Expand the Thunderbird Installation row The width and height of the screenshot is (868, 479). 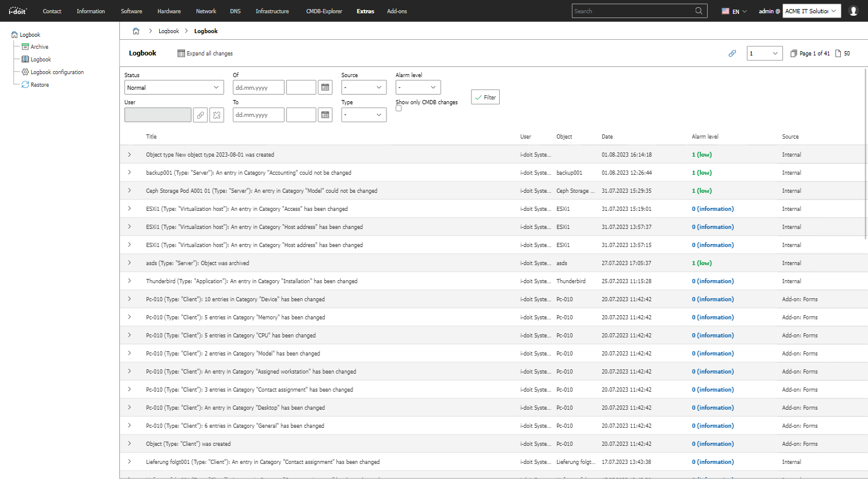129,281
